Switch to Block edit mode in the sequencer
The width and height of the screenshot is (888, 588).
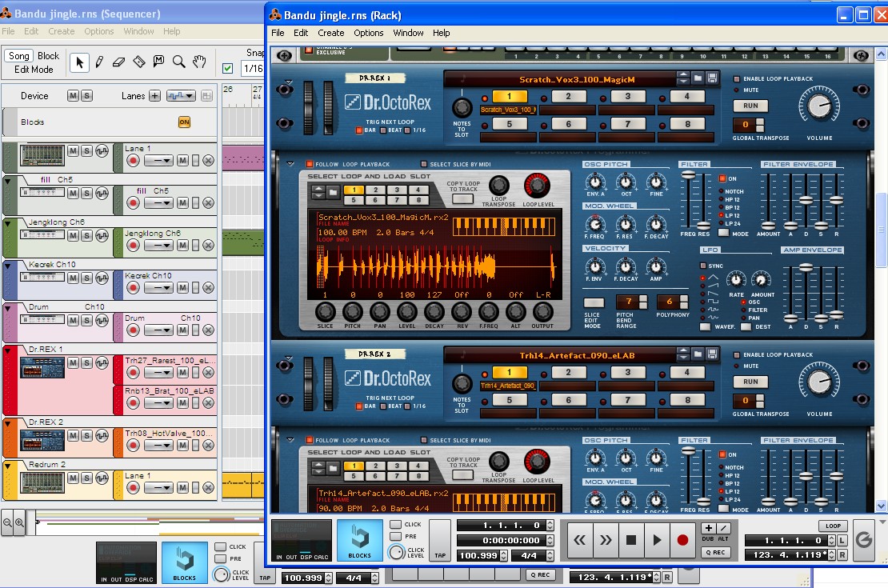[47, 55]
